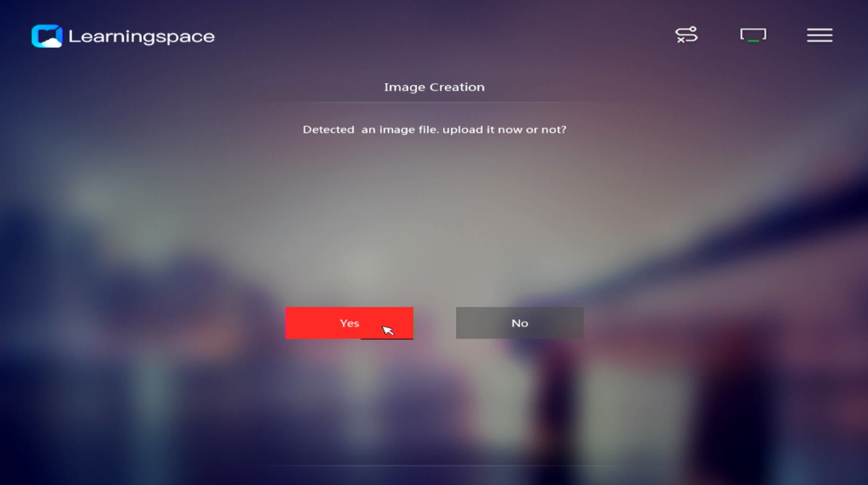Click the display screen icon in header
This screenshot has width=868, height=485.
tap(753, 35)
